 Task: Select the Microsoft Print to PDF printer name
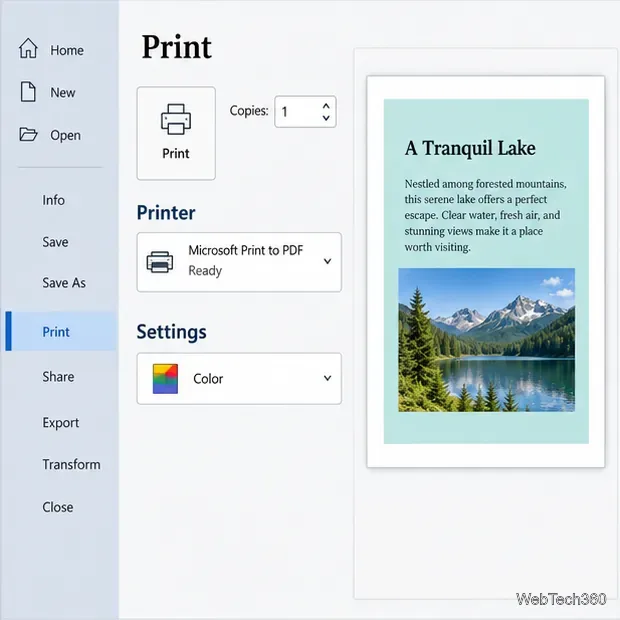246,250
